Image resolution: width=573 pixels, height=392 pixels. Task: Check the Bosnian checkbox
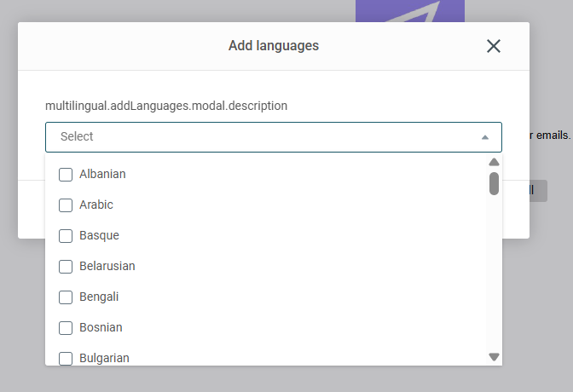pos(66,328)
